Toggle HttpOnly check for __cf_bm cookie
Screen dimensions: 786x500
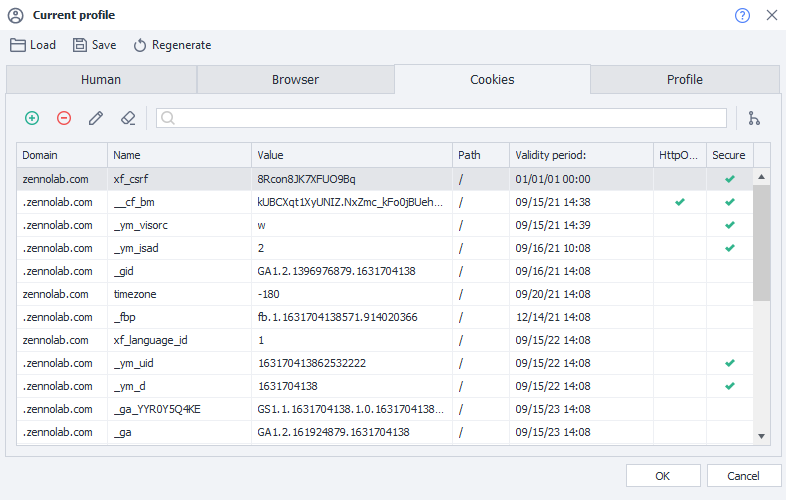tap(680, 202)
